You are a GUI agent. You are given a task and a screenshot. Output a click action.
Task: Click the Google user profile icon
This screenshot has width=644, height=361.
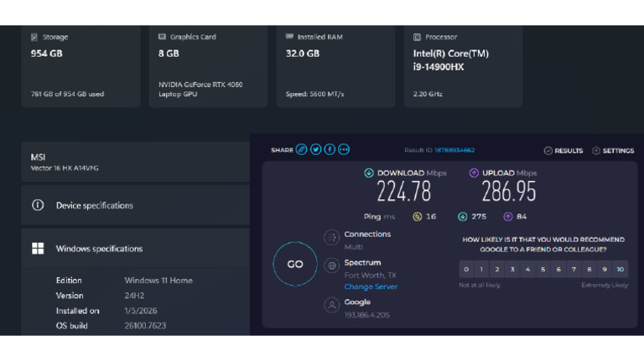(331, 305)
